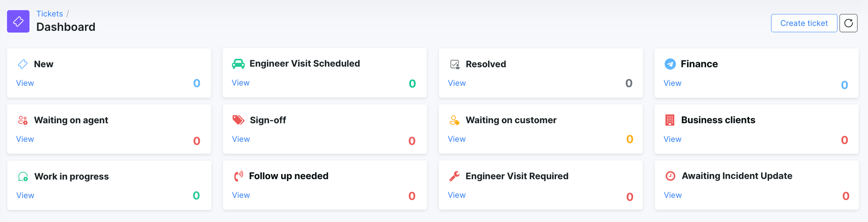The height and width of the screenshot is (222, 868).
Task: Select View under the Finance card
Action: (x=672, y=83)
